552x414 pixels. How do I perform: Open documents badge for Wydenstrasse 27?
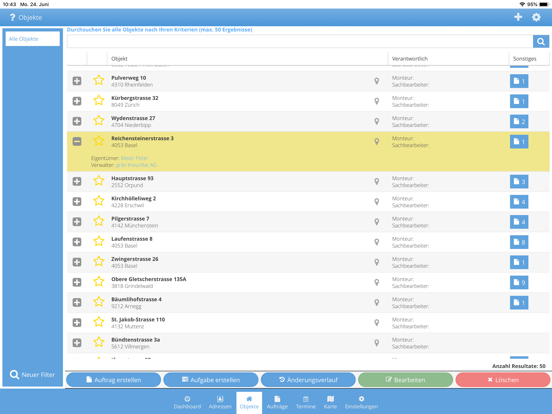click(519, 121)
